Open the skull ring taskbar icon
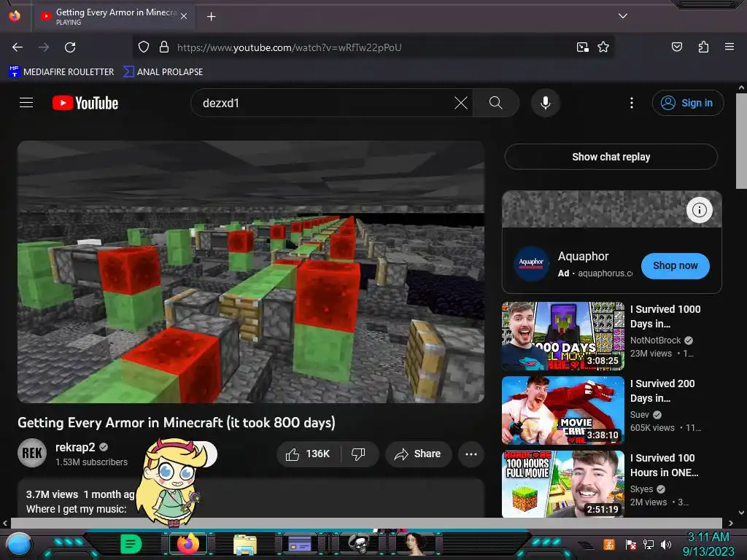The width and height of the screenshot is (747, 560). [x=358, y=544]
